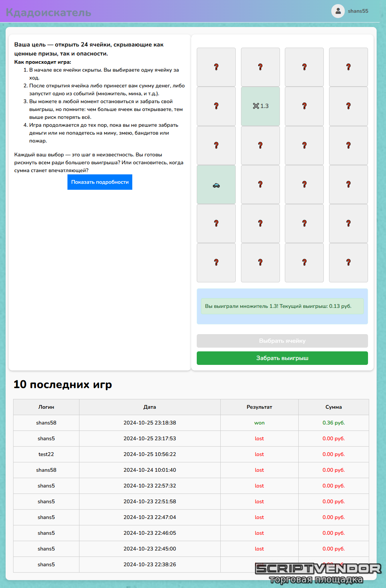Open hidden cell in last row, fourth column
Image resolution: width=386 pixels, height=588 pixels.
349,262
